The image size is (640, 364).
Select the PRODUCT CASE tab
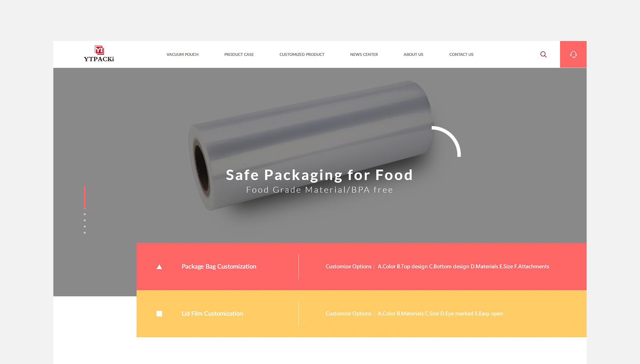(239, 54)
